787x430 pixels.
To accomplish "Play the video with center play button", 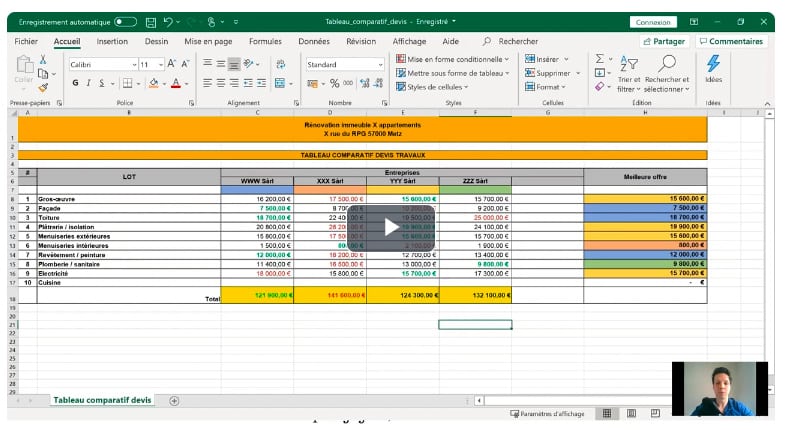I will (x=391, y=226).
